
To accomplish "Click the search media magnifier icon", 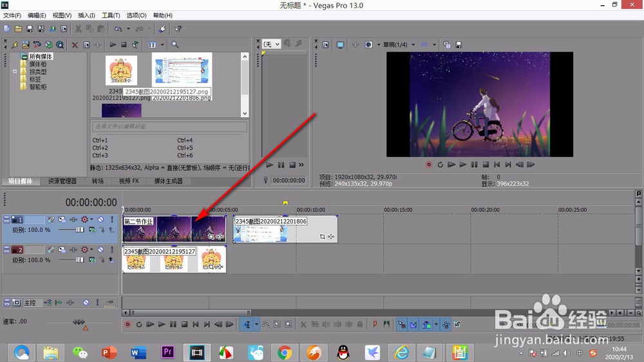I will tap(175, 45).
